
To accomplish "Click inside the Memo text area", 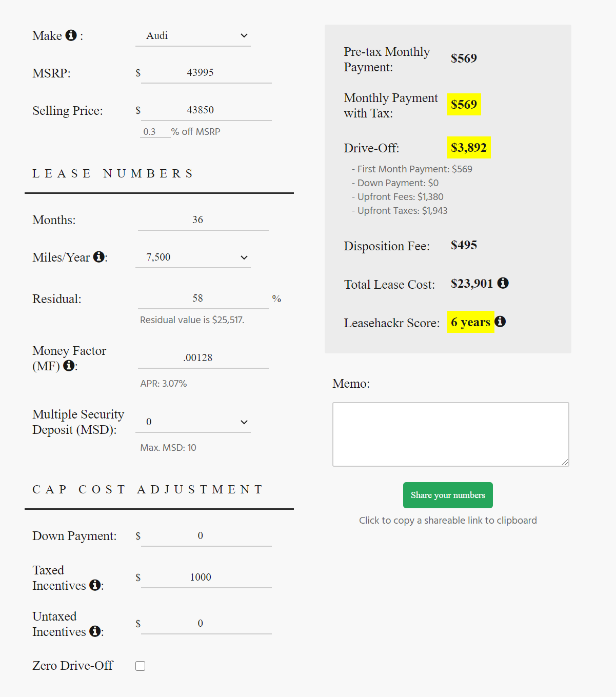I will [x=451, y=434].
